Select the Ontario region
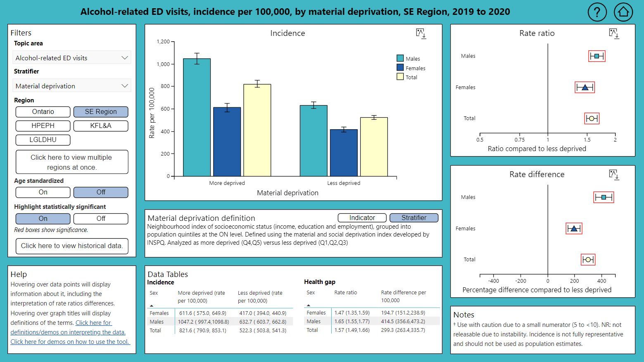This screenshot has width=644, height=362. pyautogui.click(x=43, y=112)
